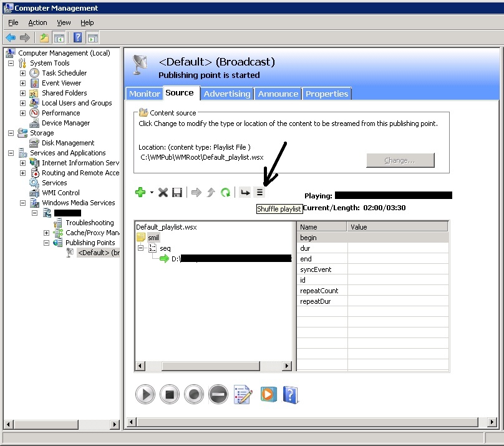Image resolution: width=504 pixels, height=446 pixels.
Task: Select the smil element in playlist tree
Action: 153,238
